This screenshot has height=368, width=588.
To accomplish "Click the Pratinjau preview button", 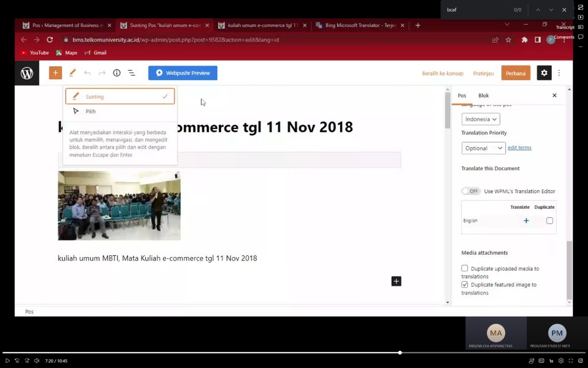I will pyautogui.click(x=483, y=73).
